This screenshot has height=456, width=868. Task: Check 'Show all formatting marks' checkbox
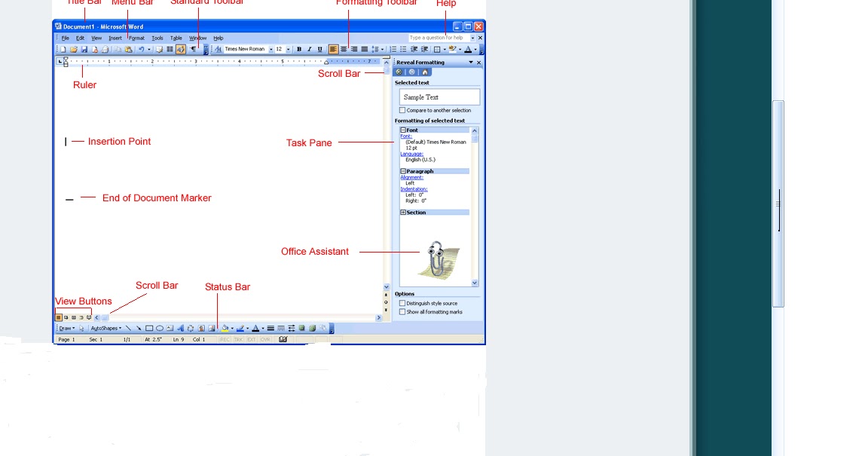pos(402,312)
